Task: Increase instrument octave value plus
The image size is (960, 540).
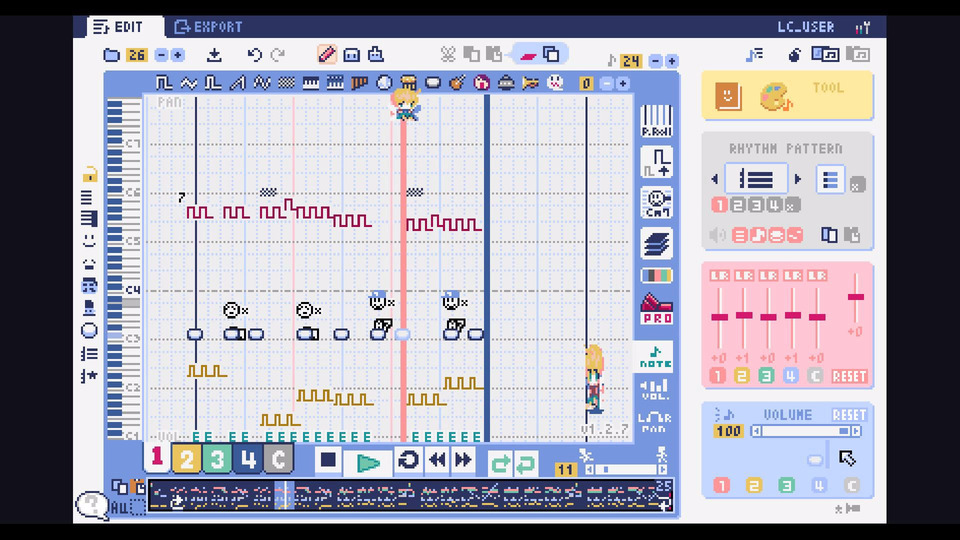Action: 623,83
